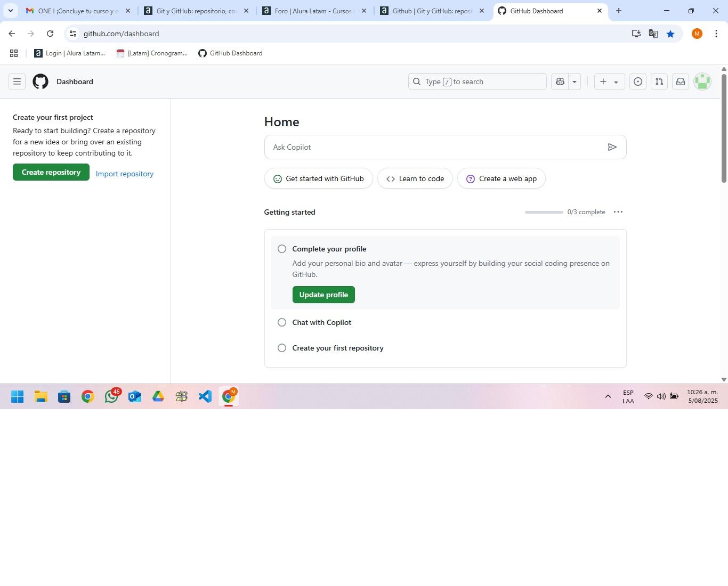Focus the Type / to search field
The image size is (728, 586).
click(477, 82)
